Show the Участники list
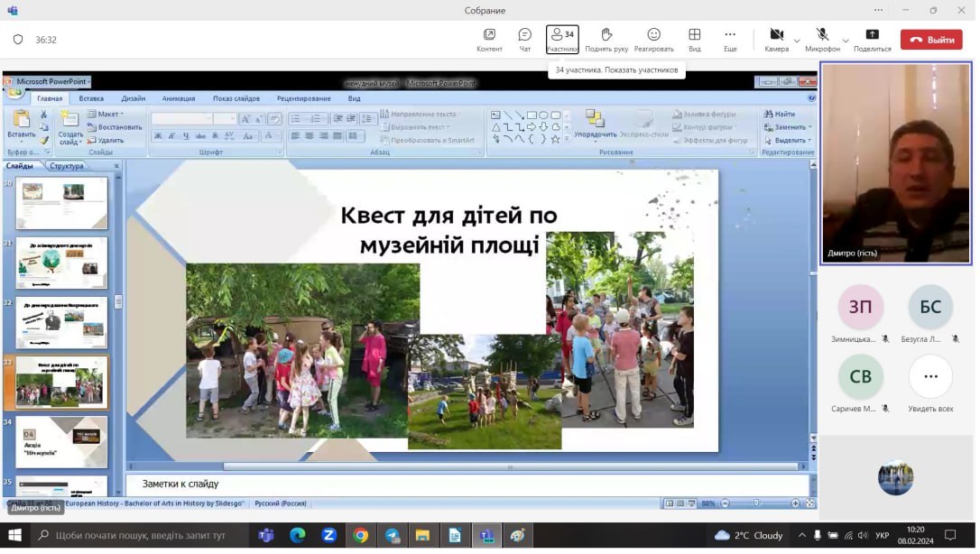 [x=562, y=39]
